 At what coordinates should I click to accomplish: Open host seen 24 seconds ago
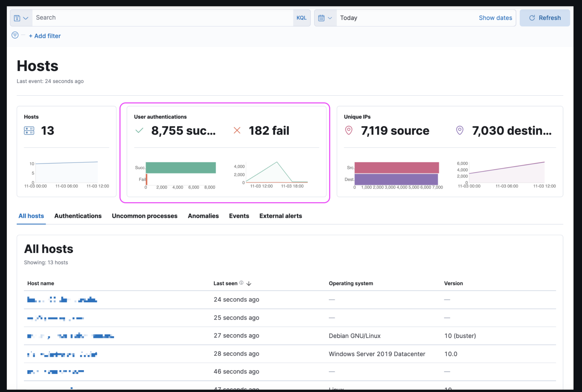(62, 300)
